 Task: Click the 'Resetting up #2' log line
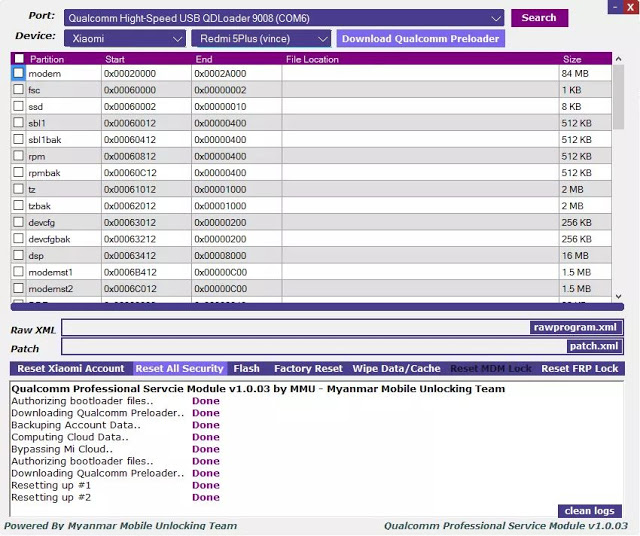[51, 497]
